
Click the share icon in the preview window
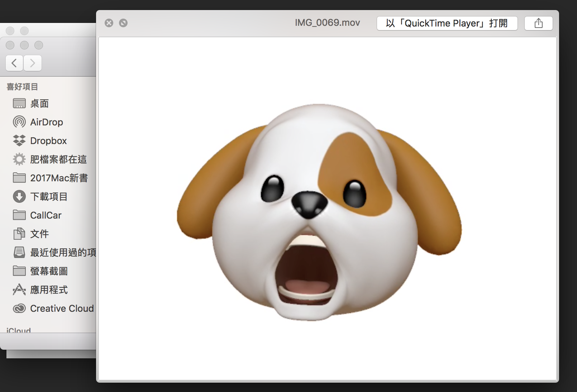538,23
